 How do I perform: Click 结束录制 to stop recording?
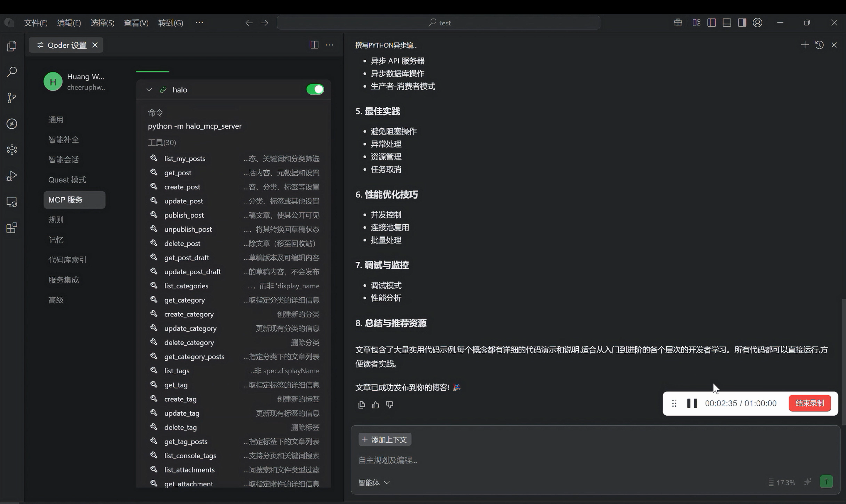809,403
